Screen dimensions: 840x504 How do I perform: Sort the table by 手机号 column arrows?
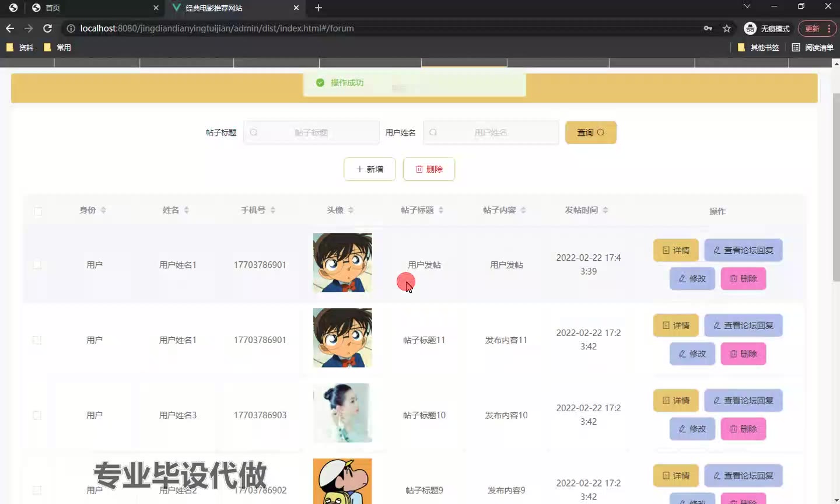273,210
